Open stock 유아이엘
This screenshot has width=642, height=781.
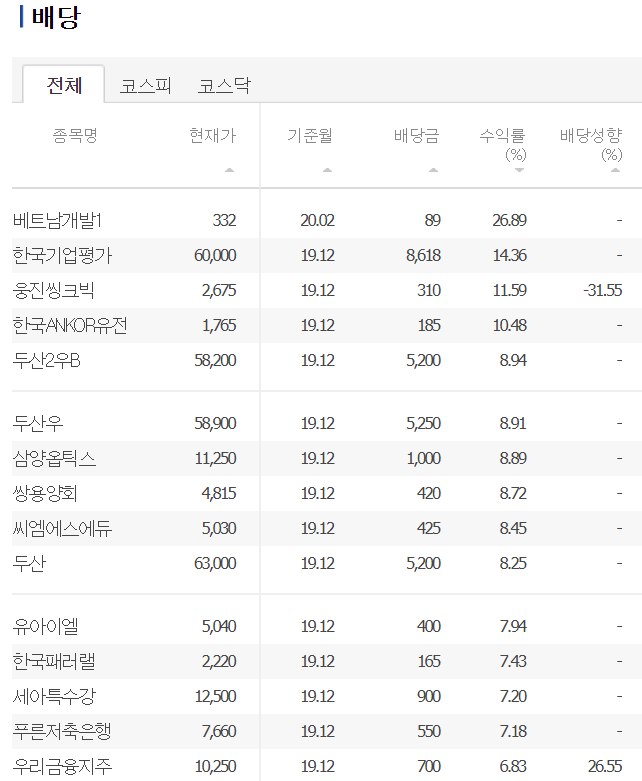point(45,626)
